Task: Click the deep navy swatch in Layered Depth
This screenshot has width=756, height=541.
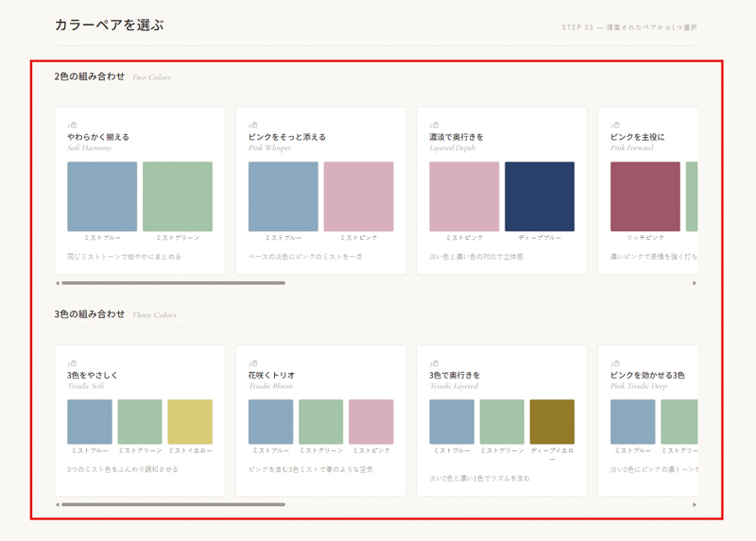Action: pyautogui.click(x=540, y=196)
